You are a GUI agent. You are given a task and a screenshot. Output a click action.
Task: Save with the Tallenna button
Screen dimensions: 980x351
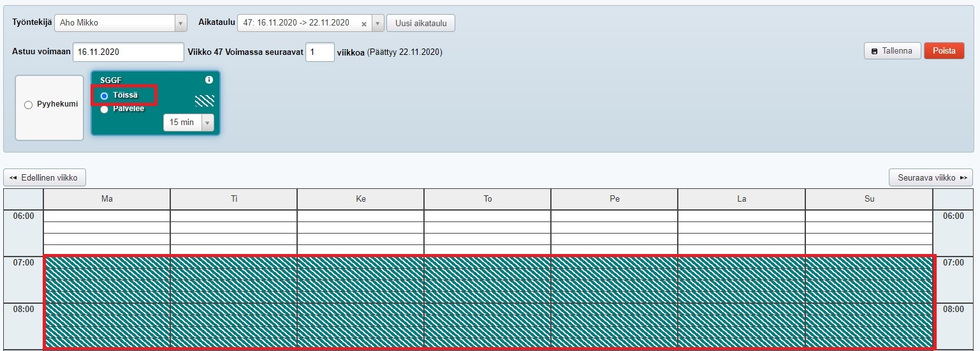pos(892,51)
